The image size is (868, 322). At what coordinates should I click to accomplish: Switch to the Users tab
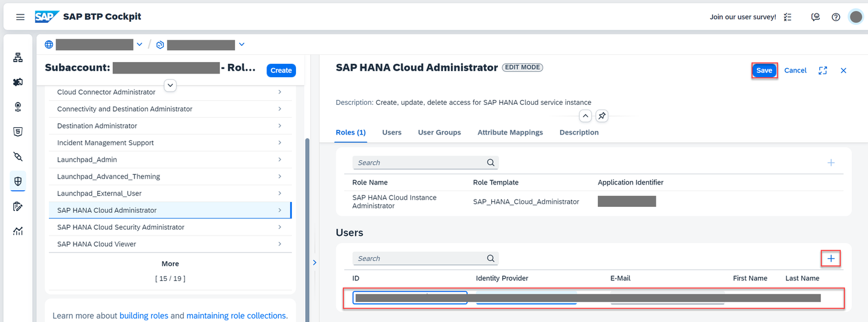pos(392,133)
